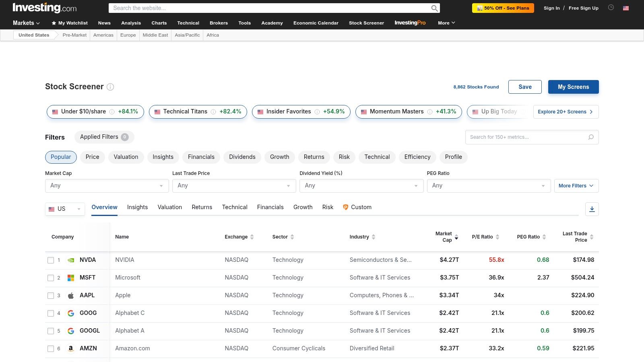Switch to the Insights results tab
Screen dimensions: 644x362
click(x=137, y=207)
